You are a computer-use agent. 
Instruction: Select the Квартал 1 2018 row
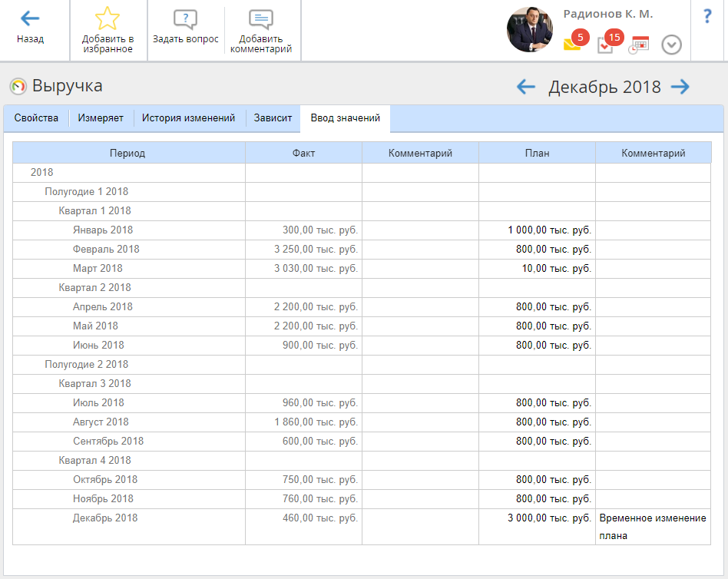pyautogui.click(x=94, y=211)
